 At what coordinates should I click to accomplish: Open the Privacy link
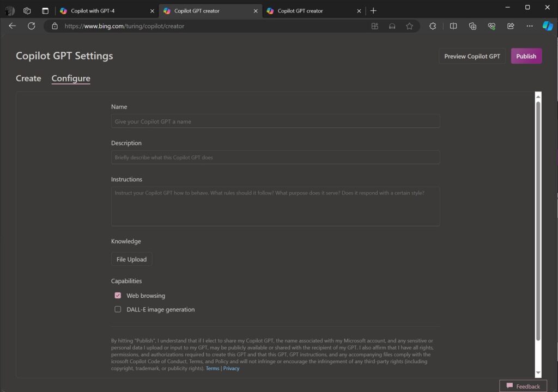tap(231, 368)
